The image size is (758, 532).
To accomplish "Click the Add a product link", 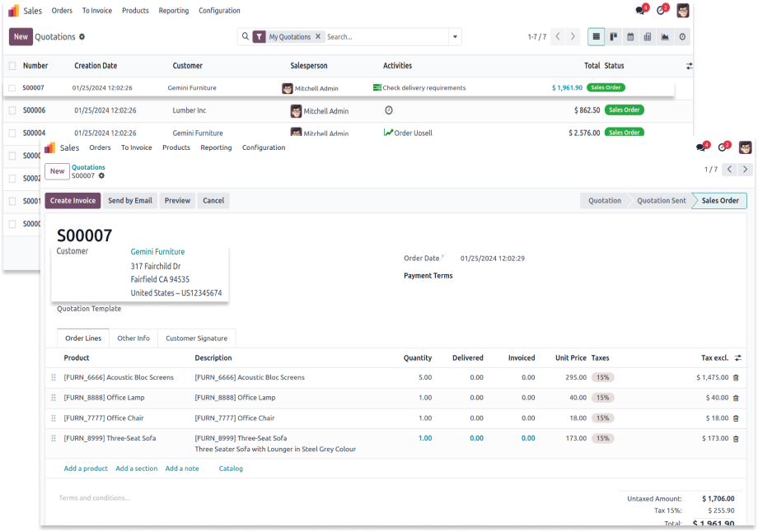I will pos(86,469).
